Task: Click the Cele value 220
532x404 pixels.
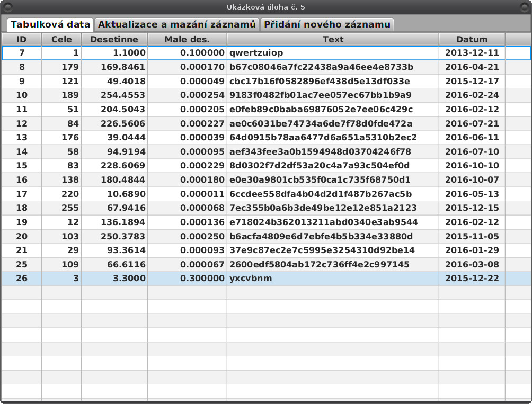Action: 61,194
